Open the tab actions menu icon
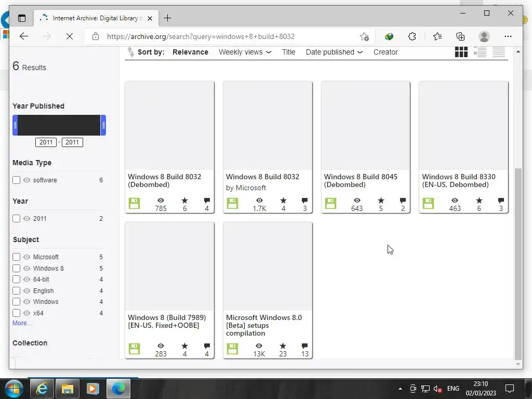Image resolution: width=532 pixels, height=399 pixels. (22, 18)
